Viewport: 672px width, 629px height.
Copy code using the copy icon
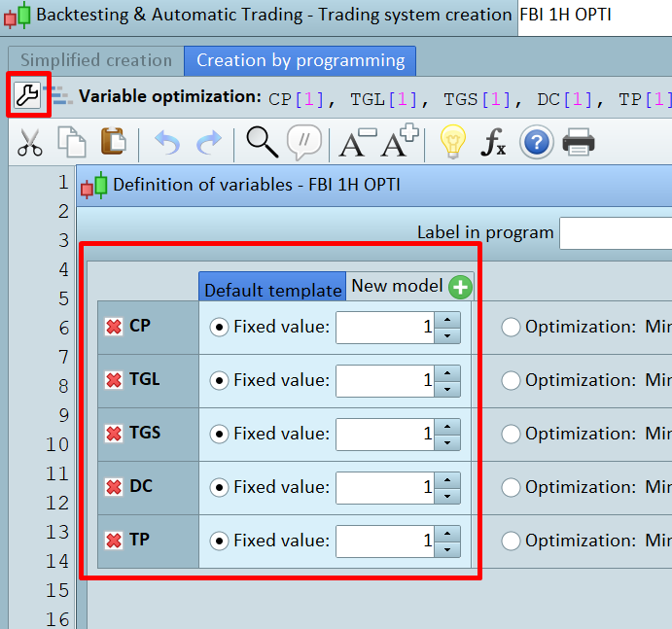[72, 142]
